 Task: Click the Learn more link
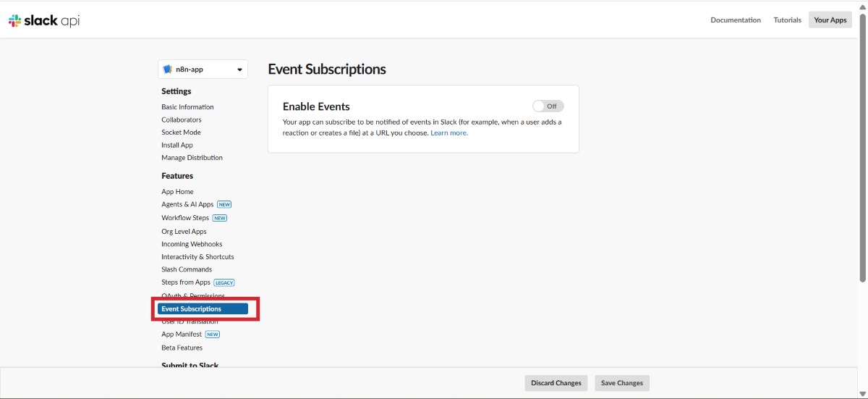pyautogui.click(x=449, y=133)
